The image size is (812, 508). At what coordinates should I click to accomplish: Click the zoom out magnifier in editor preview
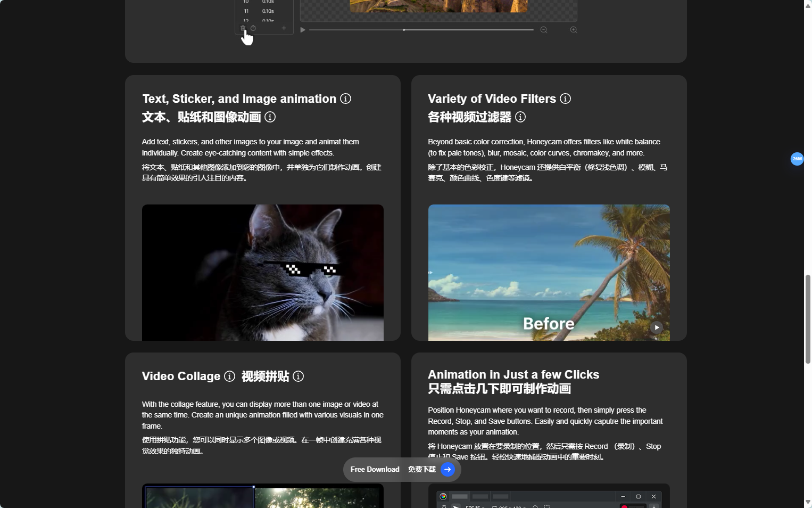(x=544, y=30)
